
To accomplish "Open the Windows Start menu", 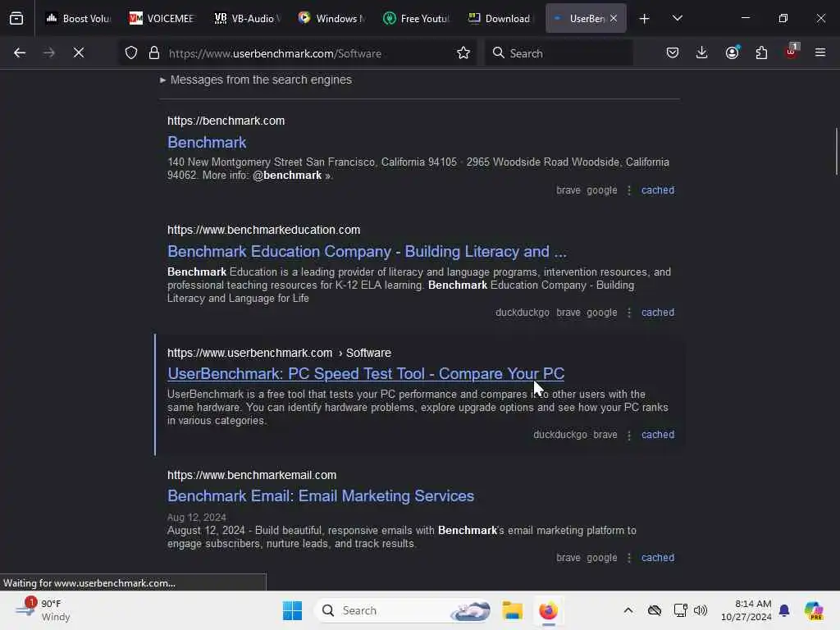I will pos(293,610).
